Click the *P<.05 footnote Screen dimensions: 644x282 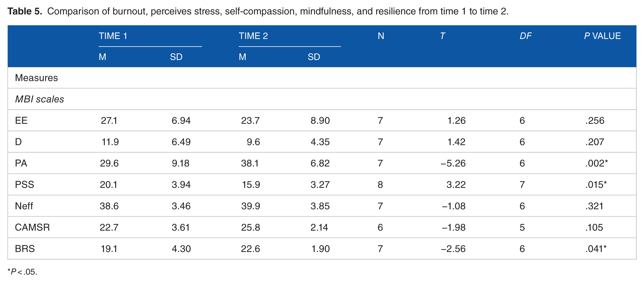pos(22,272)
